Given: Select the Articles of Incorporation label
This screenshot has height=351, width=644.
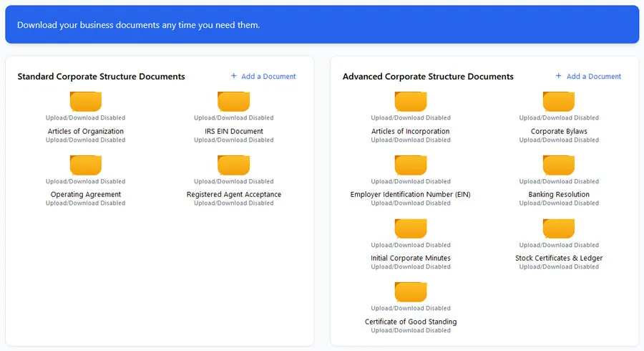Looking at the screenshot, I should click(410, 131).
